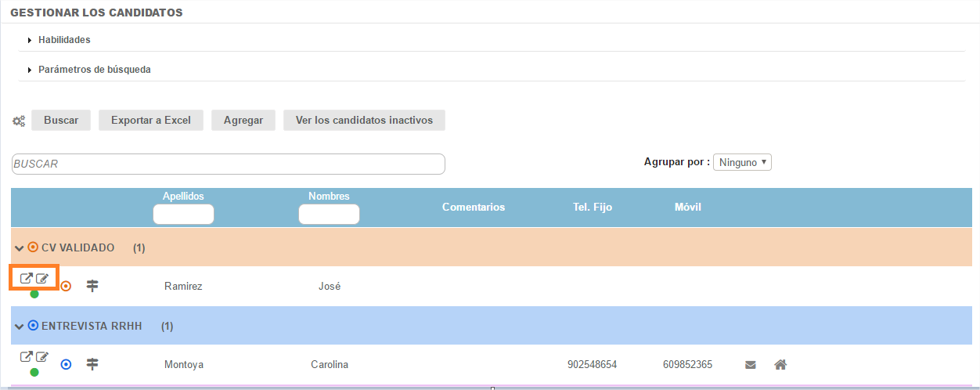Click the envelope email icon for Montoya
The width and height of the screenshot is (980, 390).
click(751, 364)
